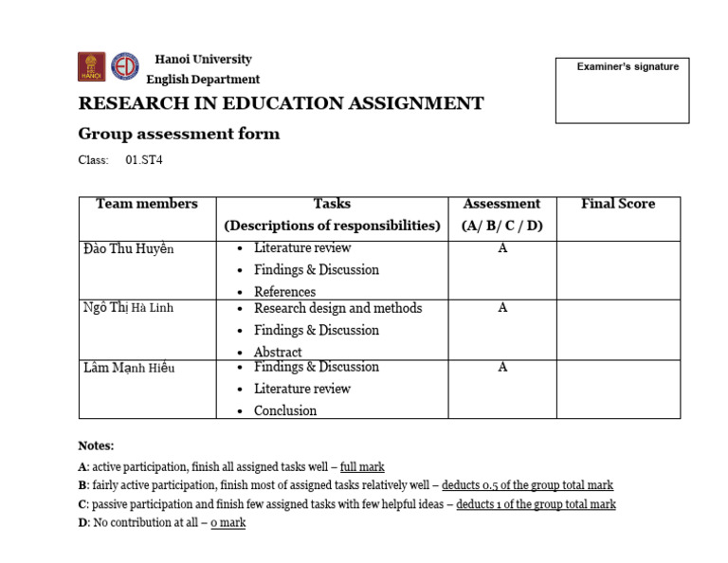Click the empty Final Score cell for Đào Thu Huyền
Image resolution: width=728 pixels, height=563 pixels.
[618, 270]
